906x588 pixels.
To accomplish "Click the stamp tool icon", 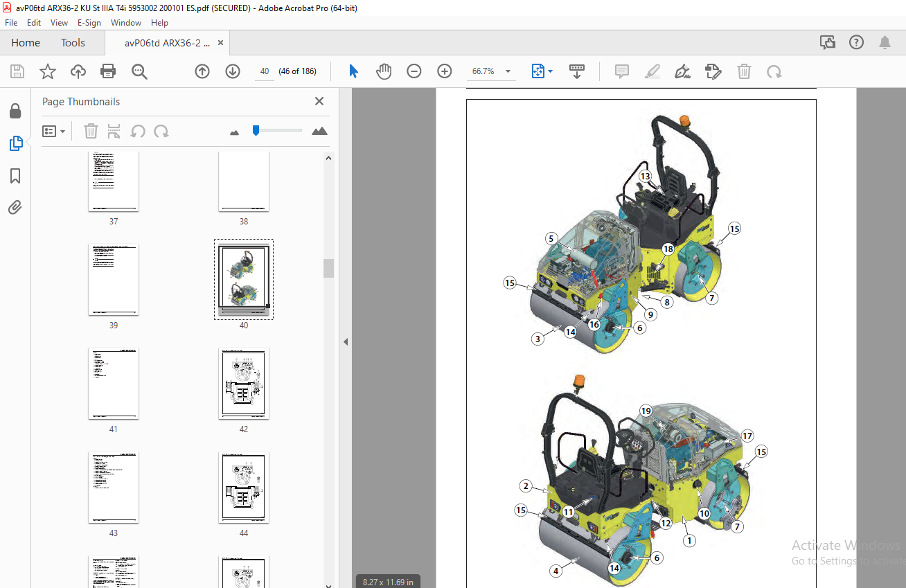I will click(713, 71).
